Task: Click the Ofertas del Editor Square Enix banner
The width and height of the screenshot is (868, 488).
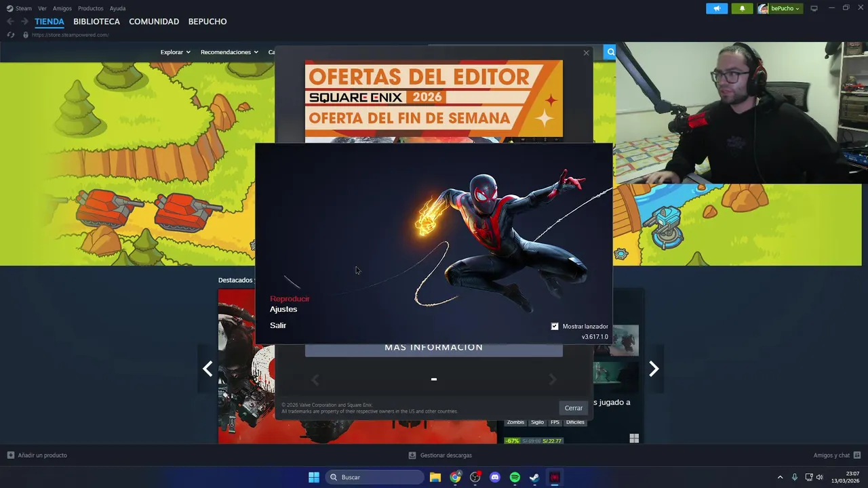Action: (x=433, y=100)
